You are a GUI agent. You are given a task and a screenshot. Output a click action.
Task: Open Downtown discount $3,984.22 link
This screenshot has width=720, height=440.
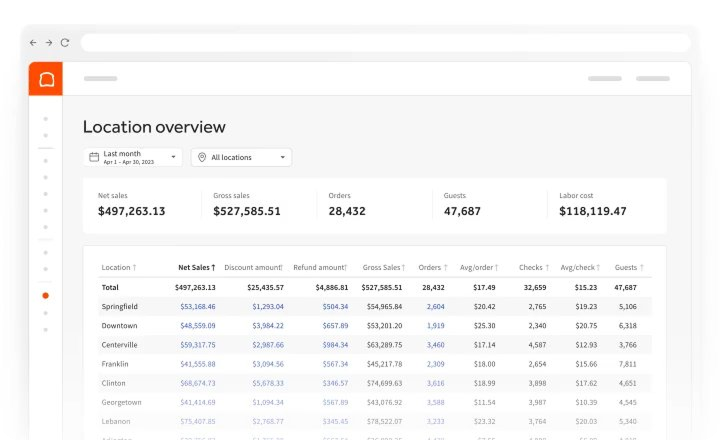pos(268,326)
